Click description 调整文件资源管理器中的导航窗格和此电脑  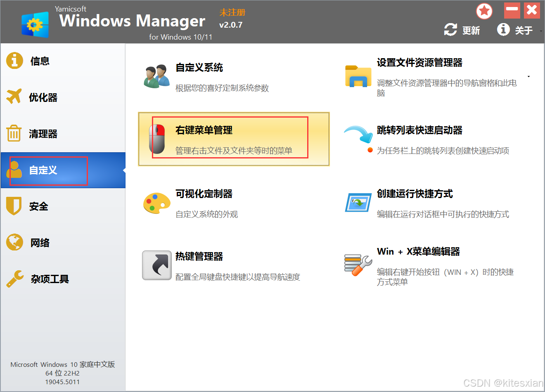[447, 88]
